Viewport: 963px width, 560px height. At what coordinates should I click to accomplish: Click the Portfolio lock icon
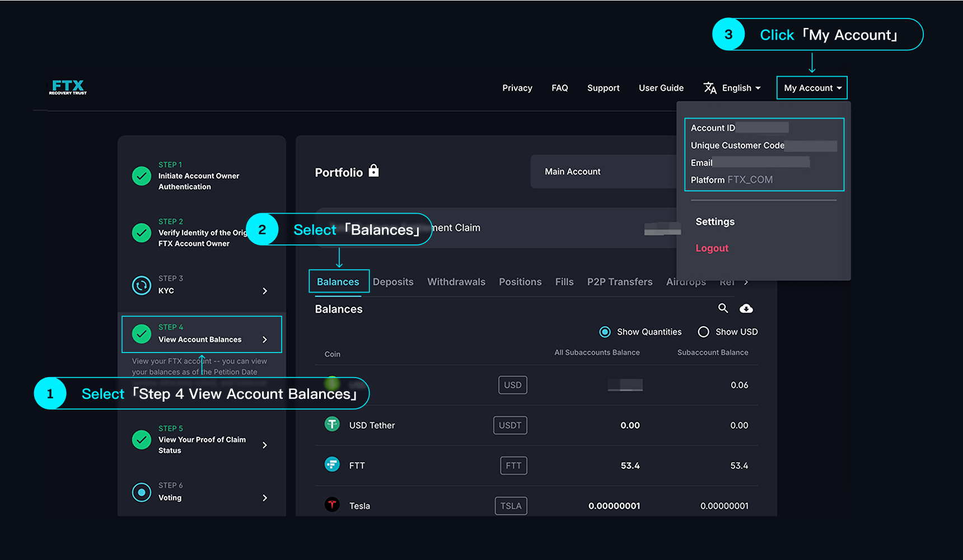pyautogui.click(x=374, y=171)
